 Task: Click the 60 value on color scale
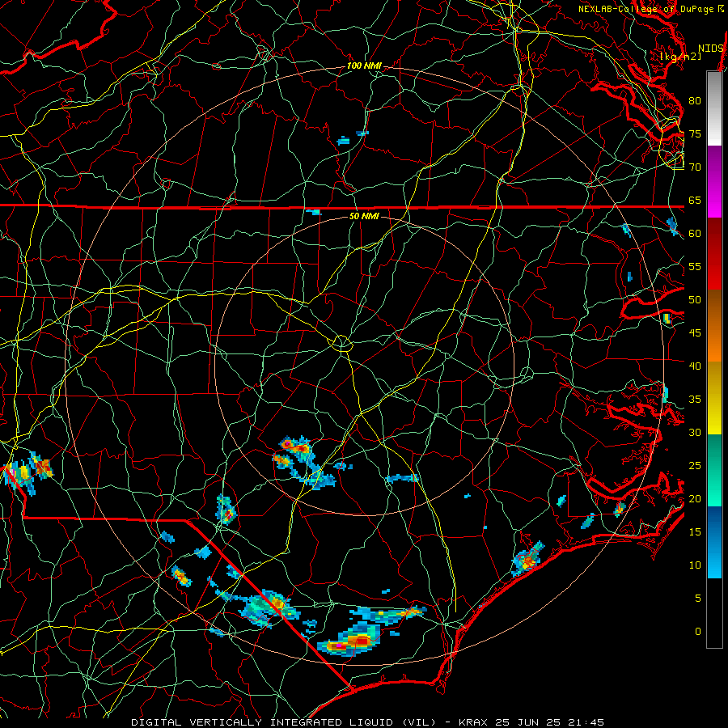point(695,233)
